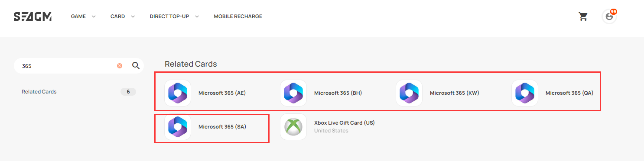Click the Microsoft 365 (BH) icon
The image size is (644, 161).
click(x=293, y=93)
